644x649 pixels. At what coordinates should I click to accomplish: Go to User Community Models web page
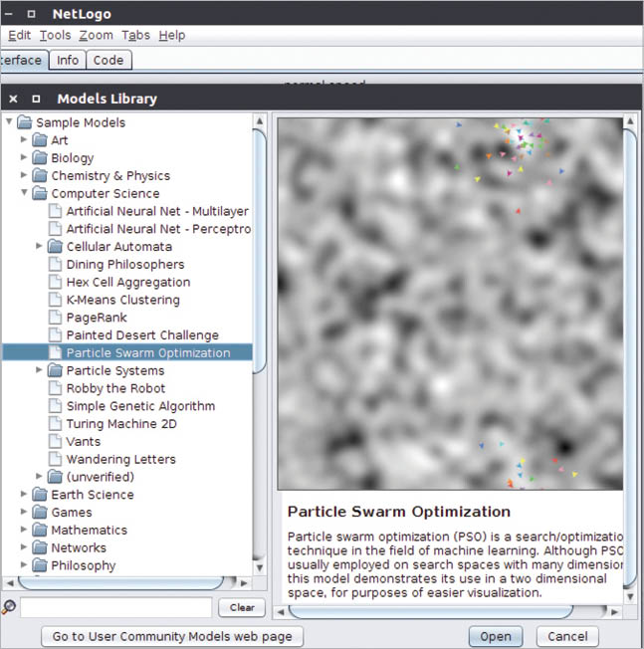tap(172, 636)
